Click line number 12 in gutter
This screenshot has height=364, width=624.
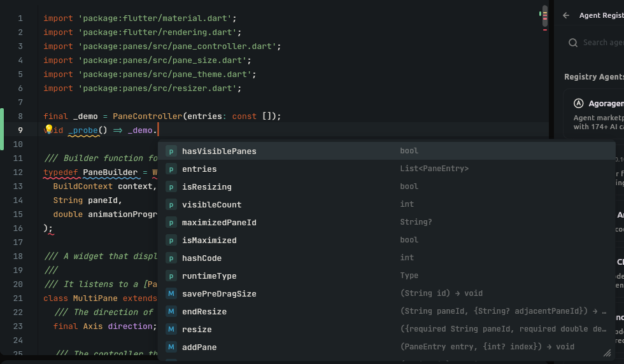(18, 172)
